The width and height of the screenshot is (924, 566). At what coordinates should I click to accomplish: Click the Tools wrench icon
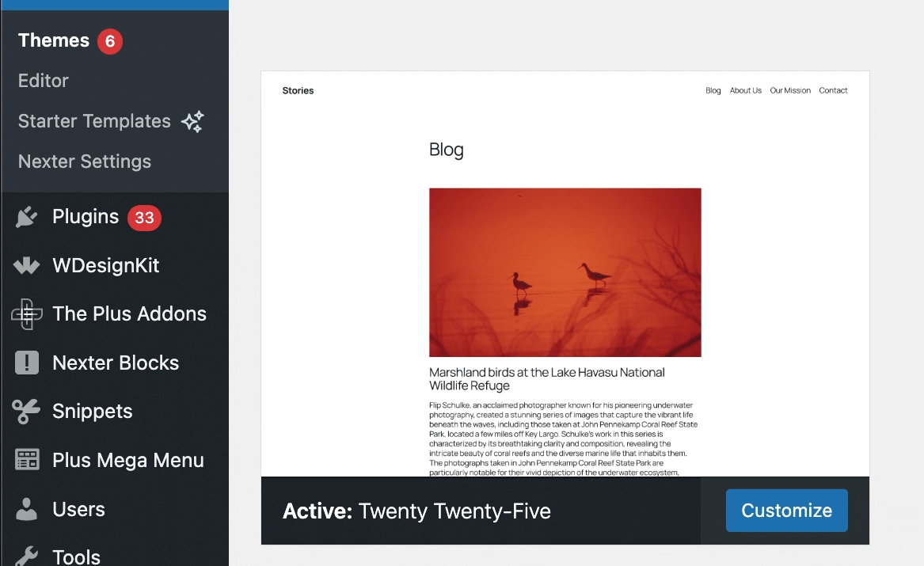tap(26, 557)
